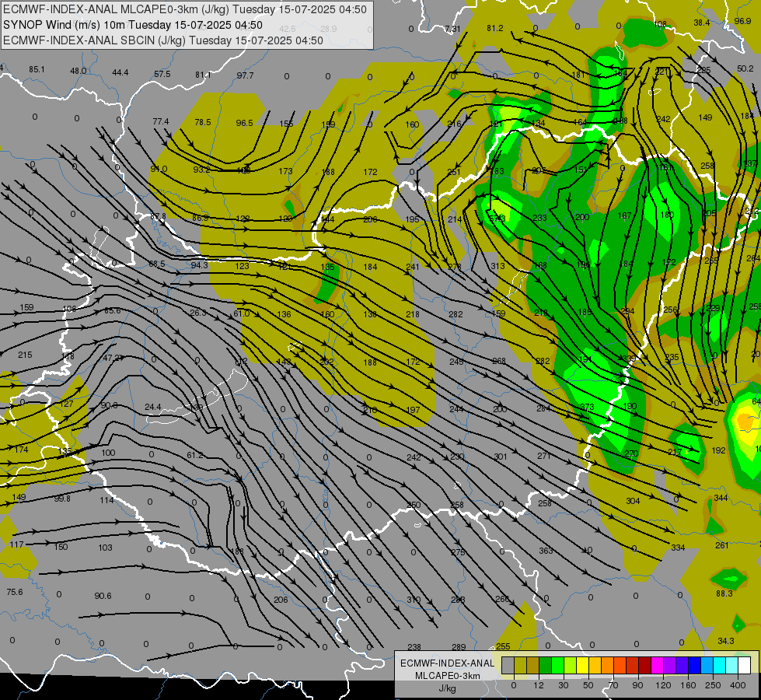761x700 pixels.
Task: Click the MLCAPE0-3km title line
Action: (185, 9)
